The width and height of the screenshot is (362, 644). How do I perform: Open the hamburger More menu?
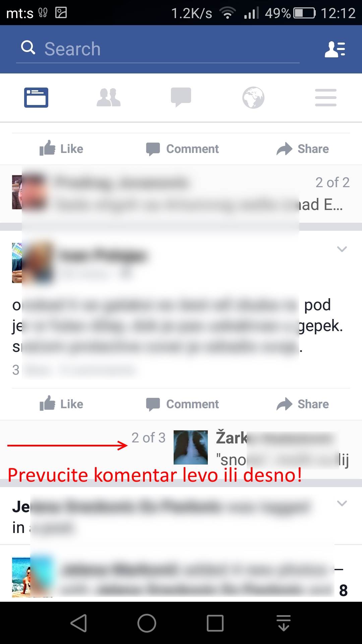click(326, 98)
